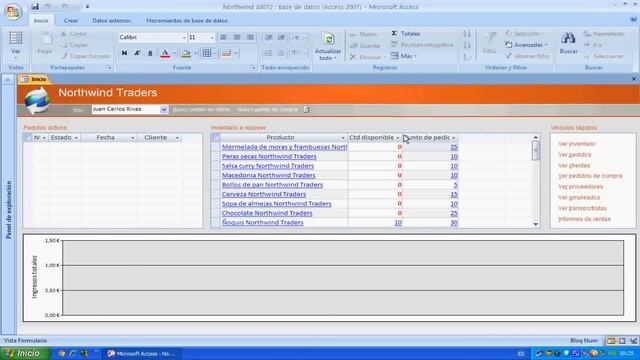Click Ver transportistas quick link

tap(582, 208)
